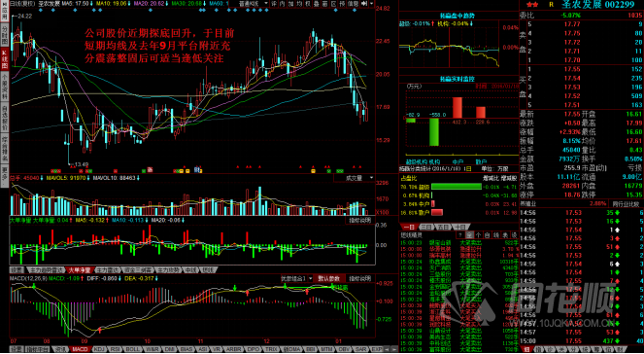Open the K线图 sidebar view
Viewport: 644px width, 354px height.
(x=5, y=58)
